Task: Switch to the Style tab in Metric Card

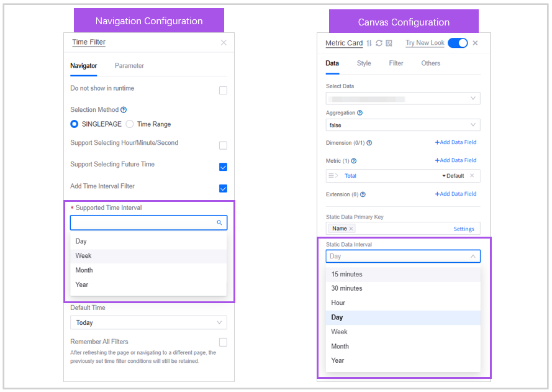Action: click(x=364, y=63)
